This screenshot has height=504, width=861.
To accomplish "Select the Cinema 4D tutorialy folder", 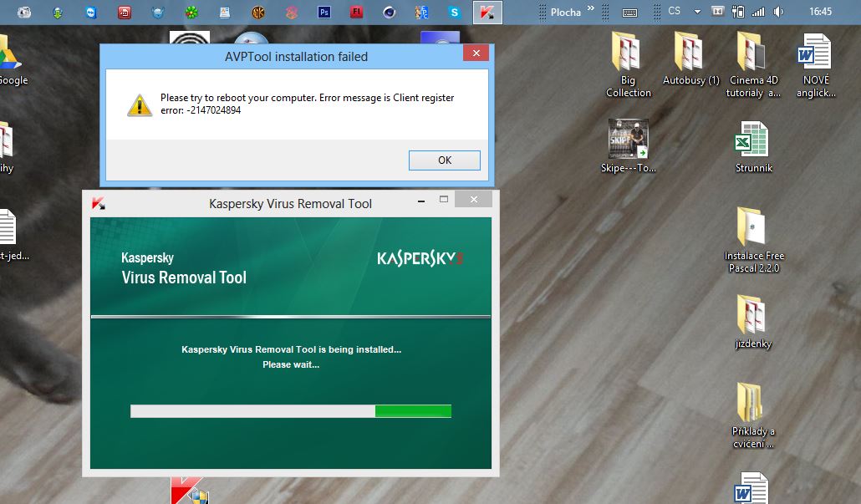I will pyautogui.click(x=753, y=65).
